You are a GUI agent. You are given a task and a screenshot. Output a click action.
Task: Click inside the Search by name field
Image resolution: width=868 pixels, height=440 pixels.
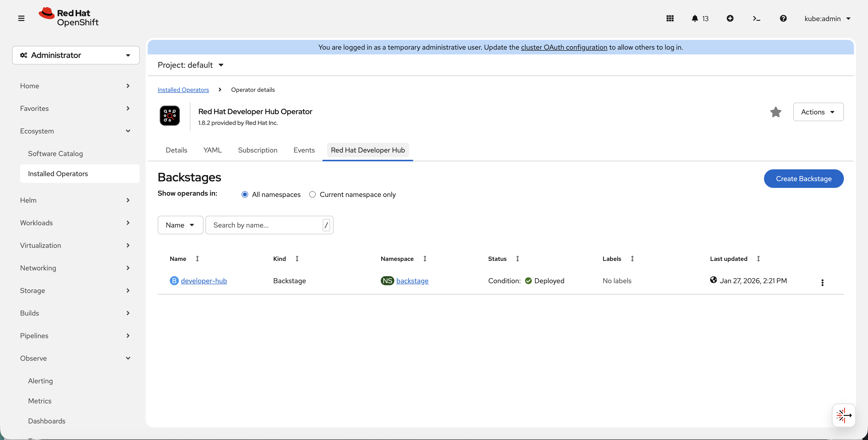pyautogui.click(x=266, y=225)
